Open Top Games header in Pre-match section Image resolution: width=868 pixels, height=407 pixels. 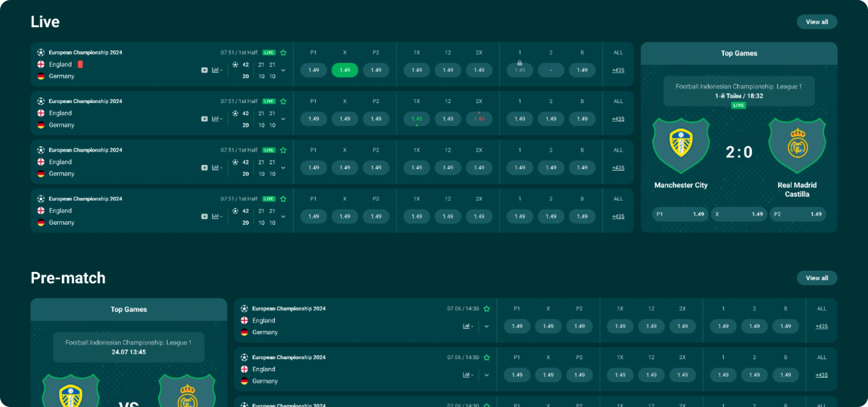[128, 309]
